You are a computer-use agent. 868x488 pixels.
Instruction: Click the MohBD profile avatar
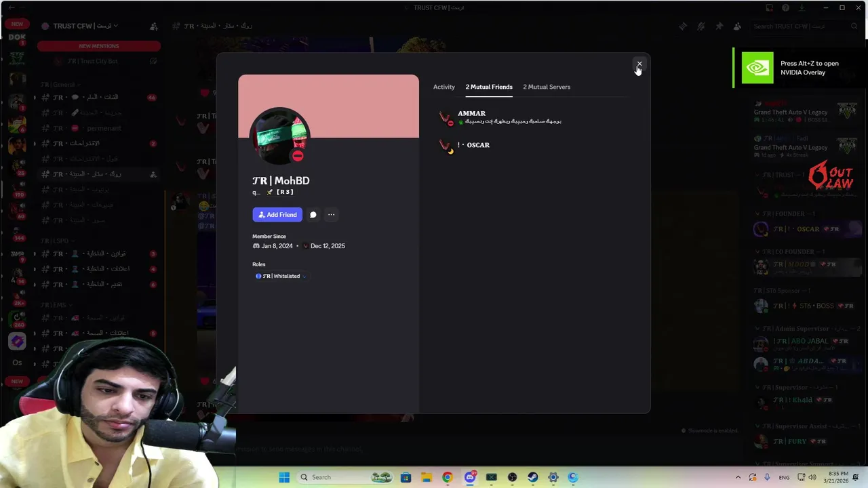[x=279, y=136]
